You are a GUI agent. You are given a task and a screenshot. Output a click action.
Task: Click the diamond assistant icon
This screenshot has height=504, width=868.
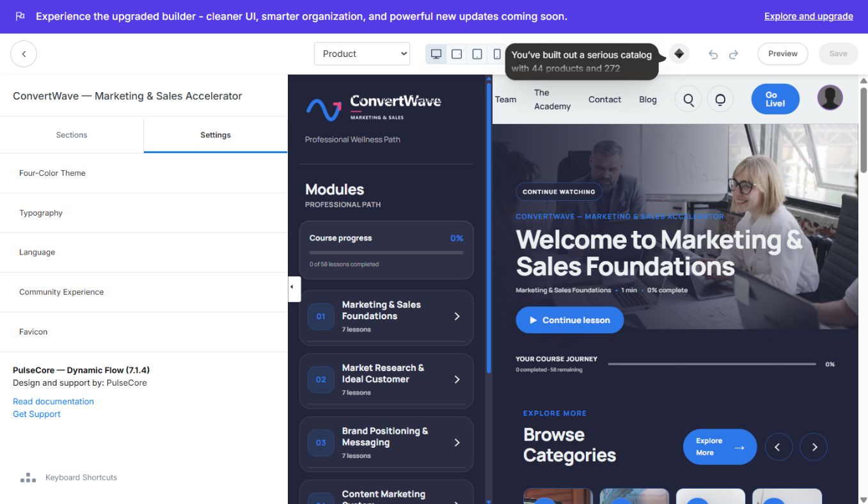(679, 54)
